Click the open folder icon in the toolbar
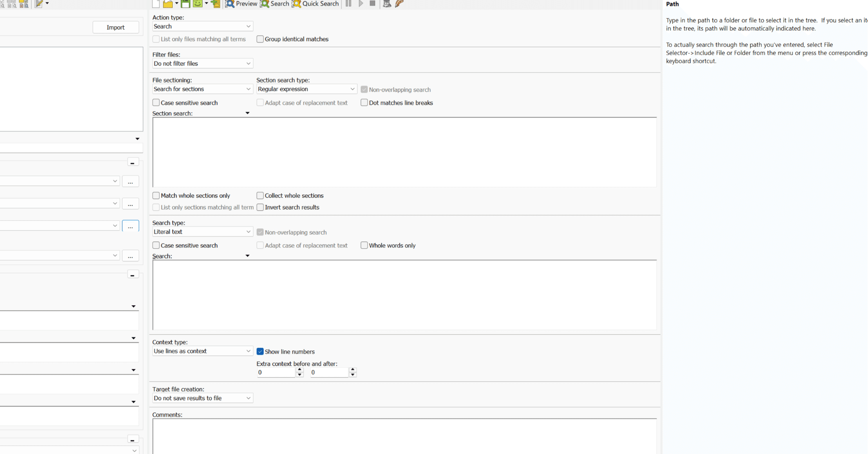The width and height of the screenshot is (868, 454). [168, 4]
